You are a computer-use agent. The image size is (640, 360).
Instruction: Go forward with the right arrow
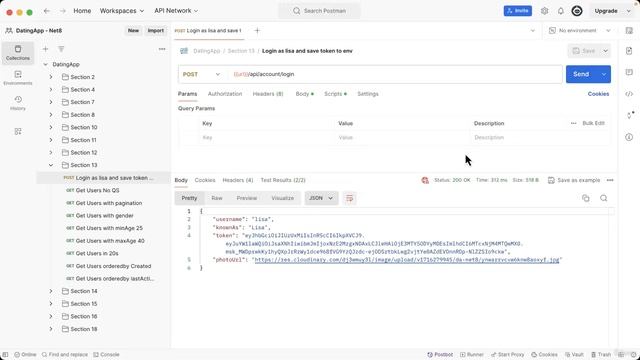pyautogui.click(x=63, y=11)
